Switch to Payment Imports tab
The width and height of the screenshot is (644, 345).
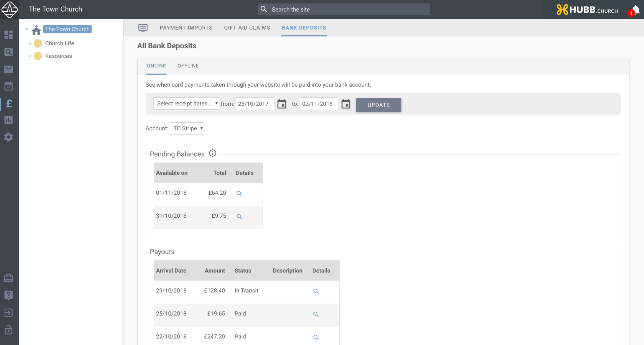pos(186,28)
